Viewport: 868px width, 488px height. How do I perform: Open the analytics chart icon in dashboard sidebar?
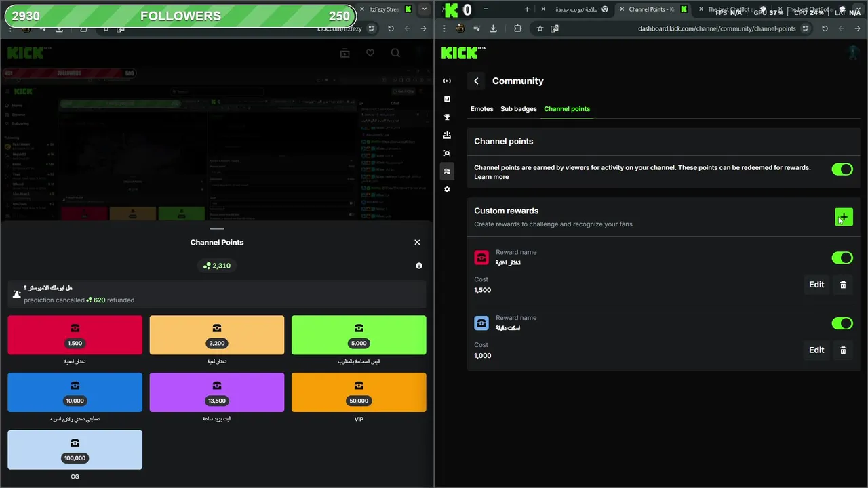(447, 99)
